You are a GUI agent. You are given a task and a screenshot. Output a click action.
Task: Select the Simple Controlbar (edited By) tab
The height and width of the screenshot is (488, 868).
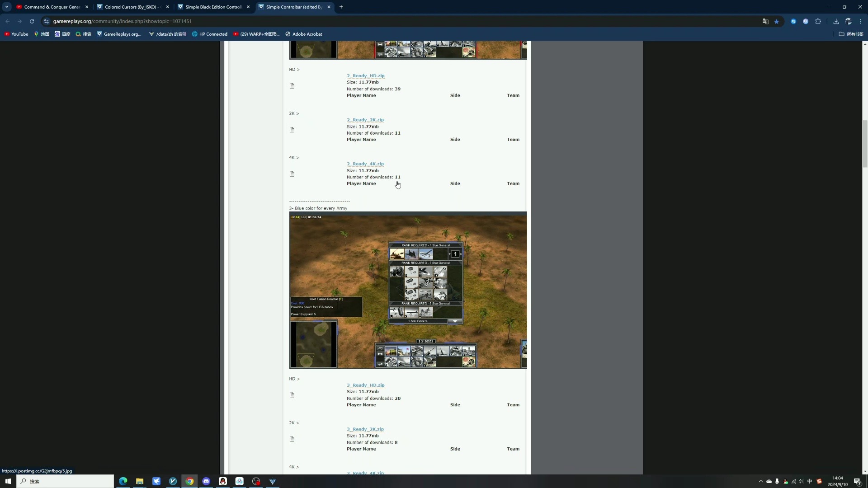(x=294, y=7)
